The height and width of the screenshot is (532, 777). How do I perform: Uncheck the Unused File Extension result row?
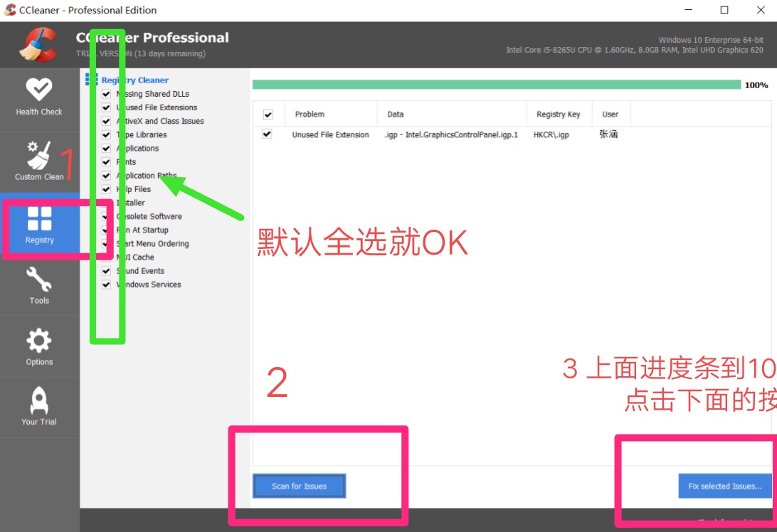[267, 134]
